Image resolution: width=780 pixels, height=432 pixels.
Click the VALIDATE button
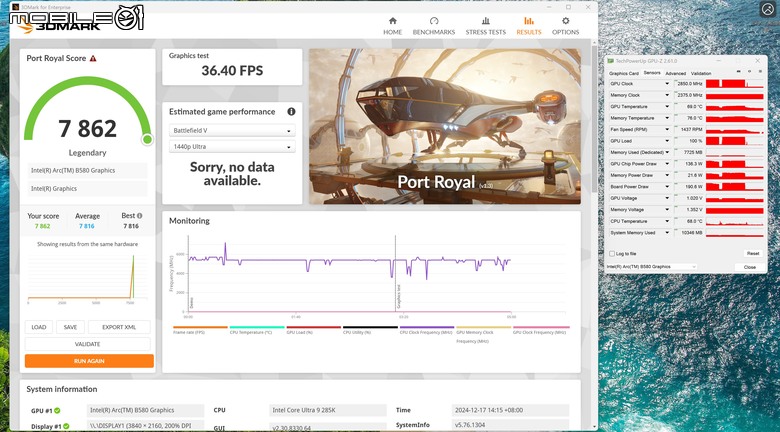click(88, 344)
